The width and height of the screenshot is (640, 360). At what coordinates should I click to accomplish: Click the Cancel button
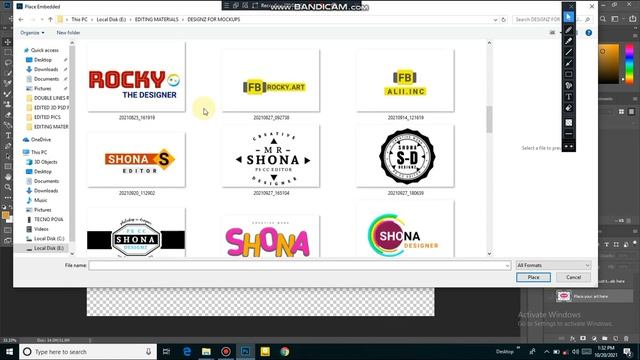[x=573, y=277]
